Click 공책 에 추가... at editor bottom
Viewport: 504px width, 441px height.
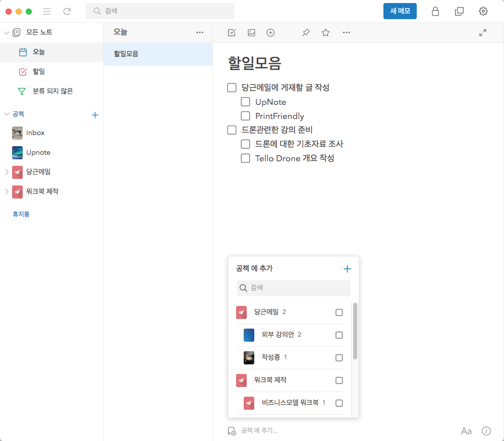259,431
